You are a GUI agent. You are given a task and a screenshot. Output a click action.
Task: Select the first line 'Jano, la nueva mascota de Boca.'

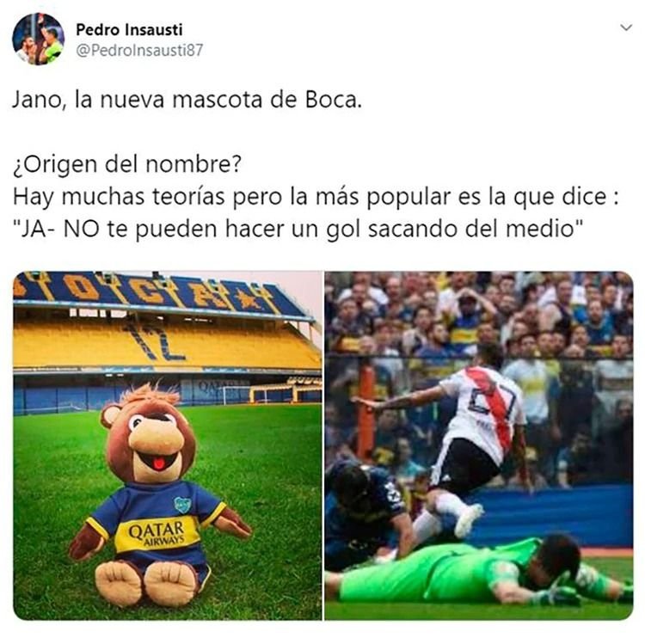(x=187, y=100)
